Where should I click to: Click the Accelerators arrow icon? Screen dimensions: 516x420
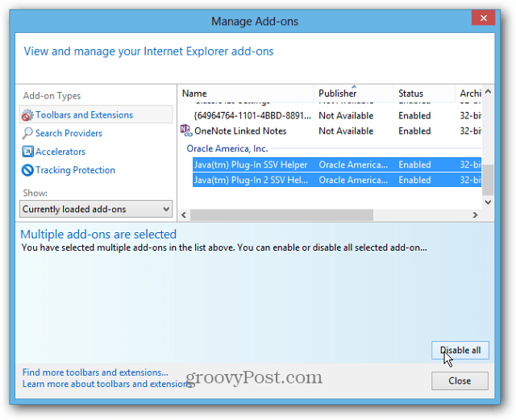pos(27,152)
